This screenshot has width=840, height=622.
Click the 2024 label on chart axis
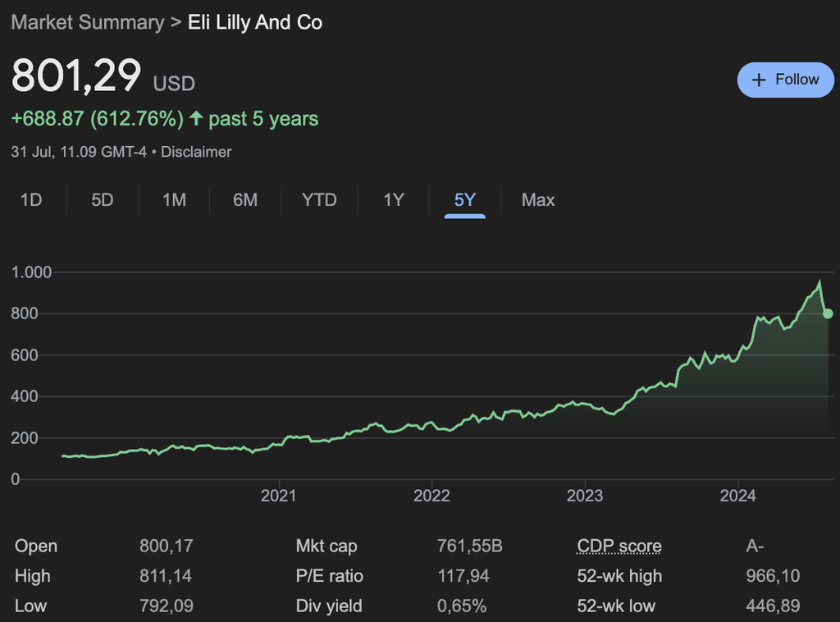click(737, 496)
